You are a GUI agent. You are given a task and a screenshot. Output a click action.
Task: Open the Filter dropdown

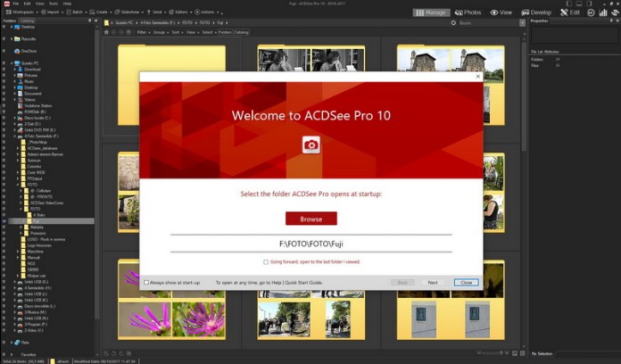pyautogui.click(x=143, y=32)
